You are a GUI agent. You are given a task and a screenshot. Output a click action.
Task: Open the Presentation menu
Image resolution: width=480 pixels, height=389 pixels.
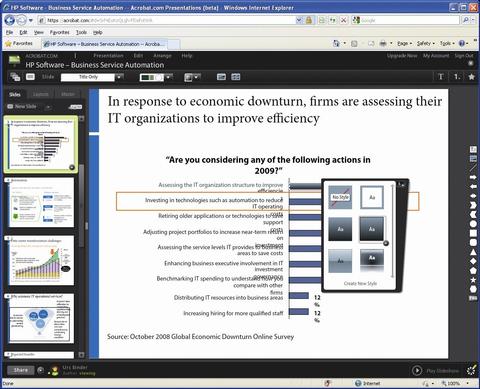click(108, 56)
